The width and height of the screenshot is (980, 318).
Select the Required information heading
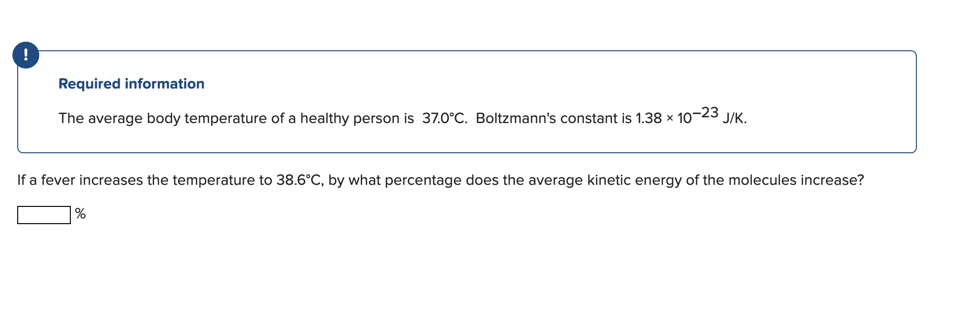point(131,83)
